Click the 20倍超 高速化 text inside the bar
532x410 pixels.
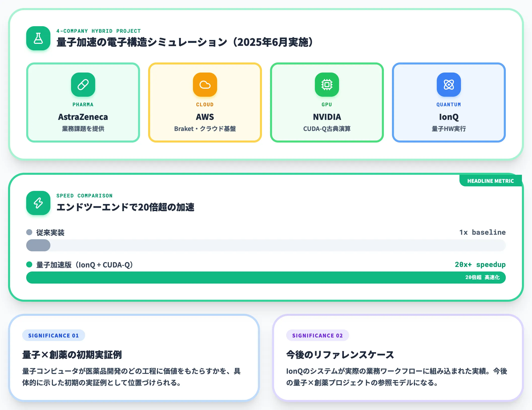point(482,277)
